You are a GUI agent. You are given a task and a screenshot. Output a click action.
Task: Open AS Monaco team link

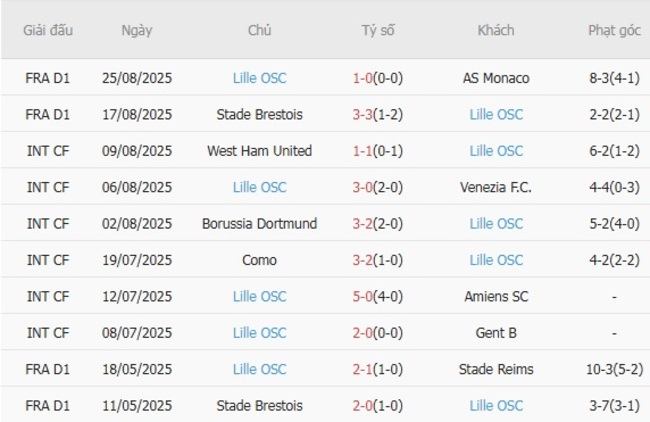(496, 78)
